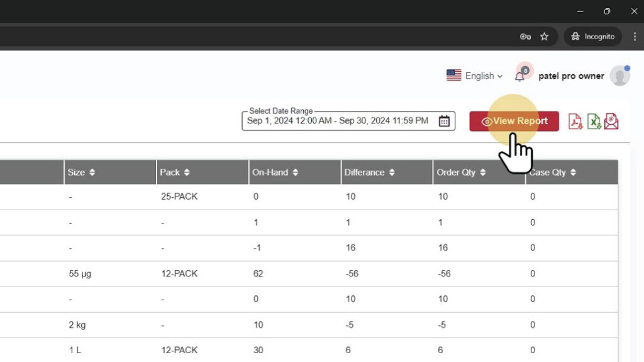Screen dimensions: 644x362
Task: Open the password key icon in address bar
Action: 525,37
